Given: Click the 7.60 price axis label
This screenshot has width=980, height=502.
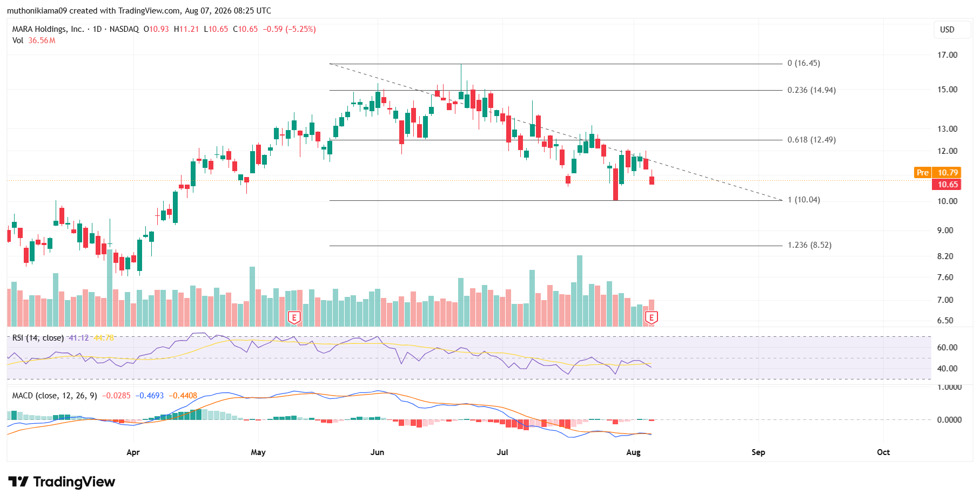Looking at the screenshot, I should click(x=945, y=277).
